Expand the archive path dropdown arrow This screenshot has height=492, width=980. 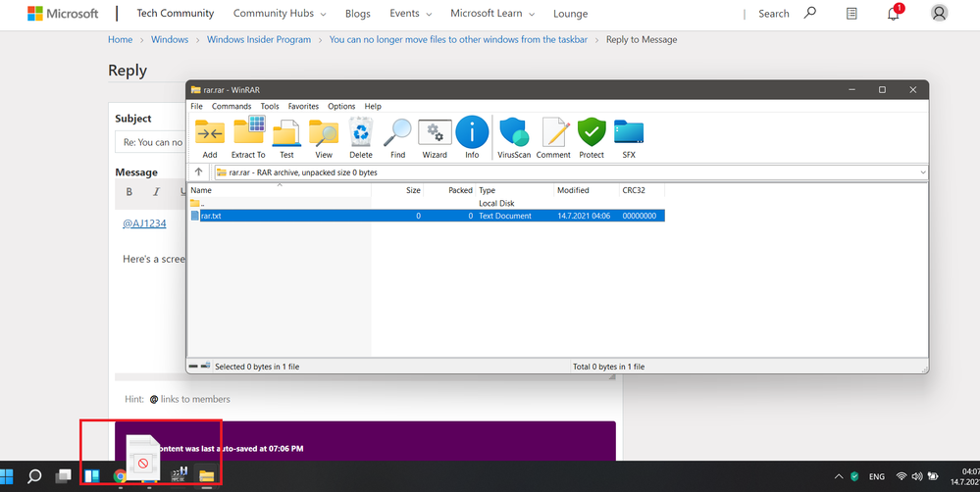[x=922, y=172]
